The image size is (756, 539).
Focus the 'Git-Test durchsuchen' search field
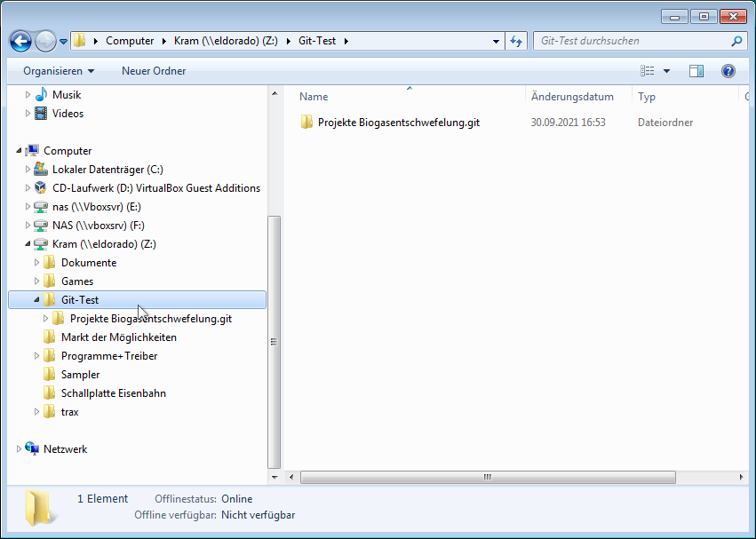pos(632,41)
